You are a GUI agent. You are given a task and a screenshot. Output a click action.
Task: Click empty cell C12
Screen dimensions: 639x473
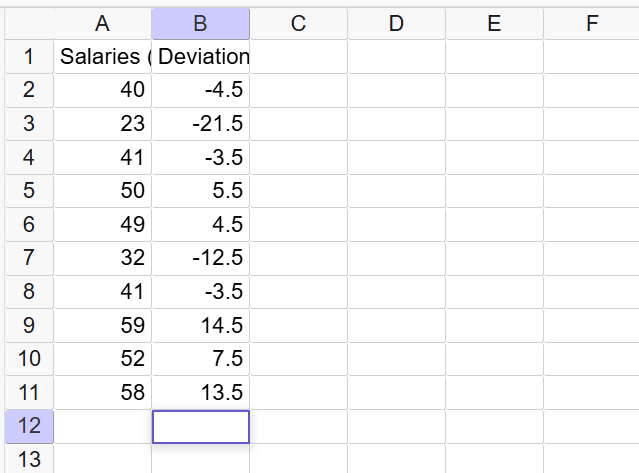[x=299, y=427]
